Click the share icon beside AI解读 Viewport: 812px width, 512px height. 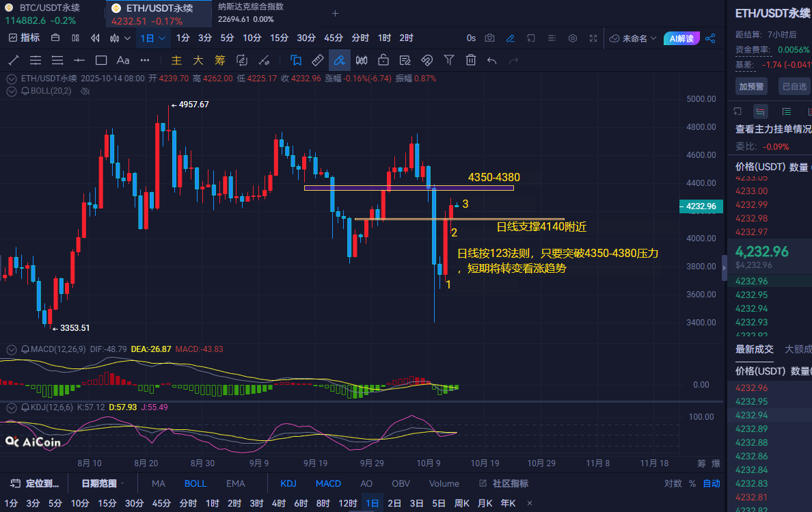pyautogui.click(x=710, y=38)
